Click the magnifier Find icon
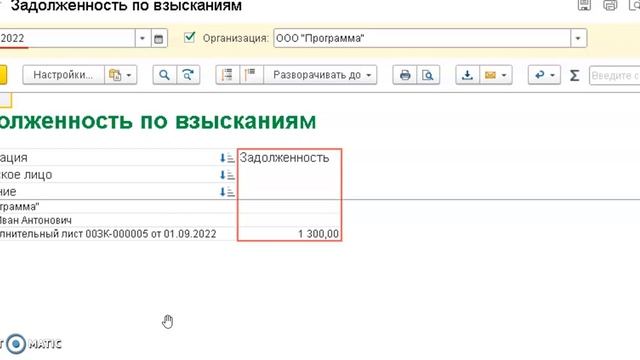The width and height of the screenshot is (640, 360). pos(164,75)
